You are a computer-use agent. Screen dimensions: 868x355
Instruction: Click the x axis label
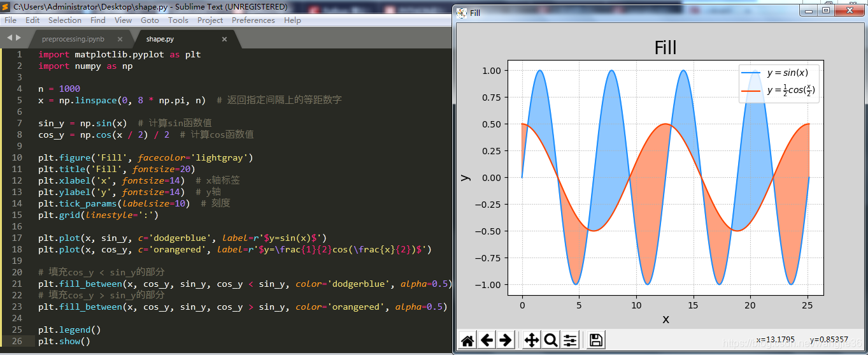(x=665, y=319)
